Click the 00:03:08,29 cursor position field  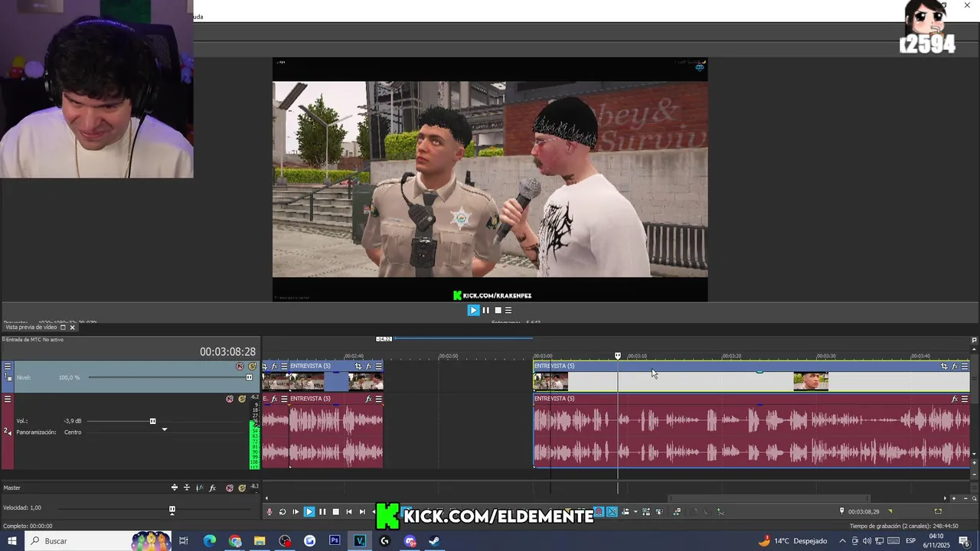tap(864, 511)
